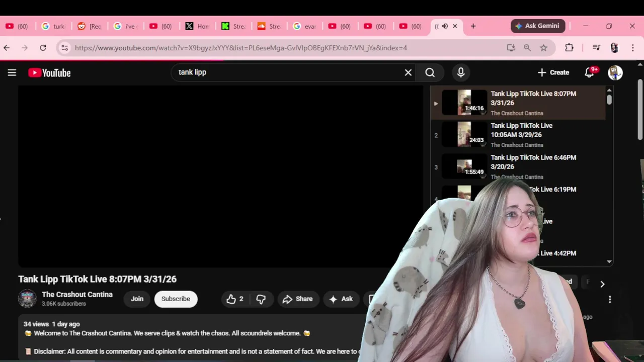Viewport: 644px width, 362px height.
Task: Click the black video player area
Action: tap(221, 176)
